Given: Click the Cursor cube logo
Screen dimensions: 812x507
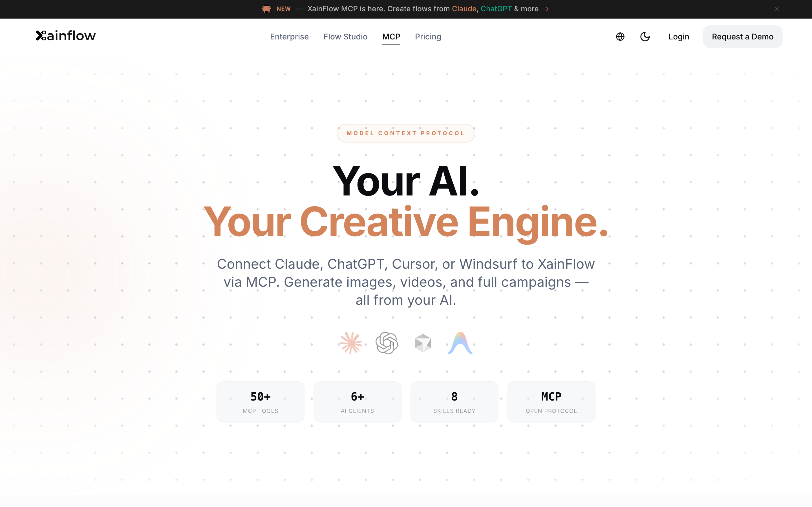Looking at the screenshot, I should pos(423,343).
